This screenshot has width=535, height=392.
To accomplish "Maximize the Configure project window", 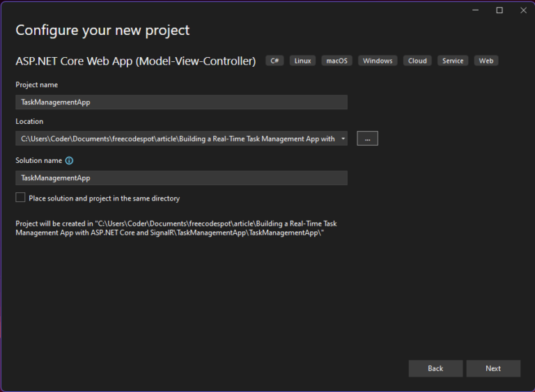I will [499, 10].
